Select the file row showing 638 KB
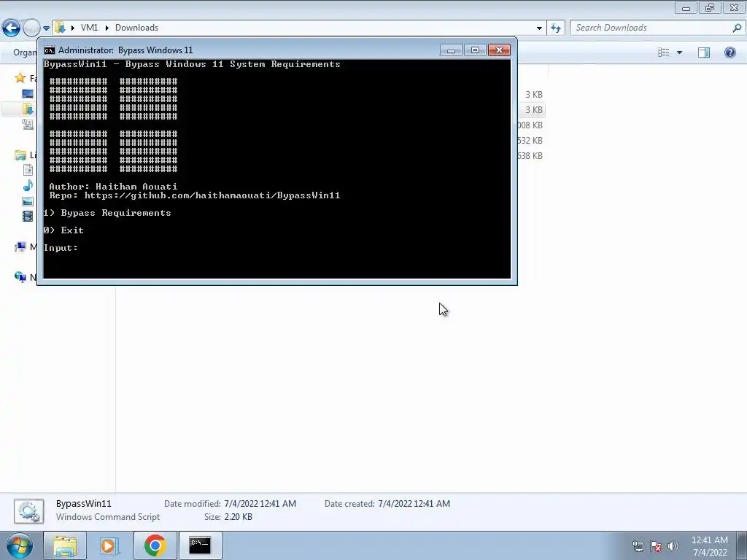747x560 pixels. coord(531,156)
